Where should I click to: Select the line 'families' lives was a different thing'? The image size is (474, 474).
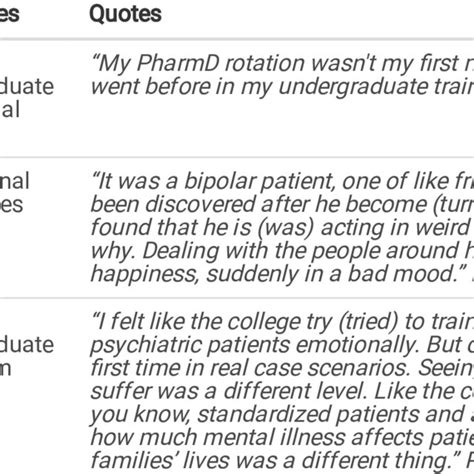pyautogui.click(x=282, y=461)
